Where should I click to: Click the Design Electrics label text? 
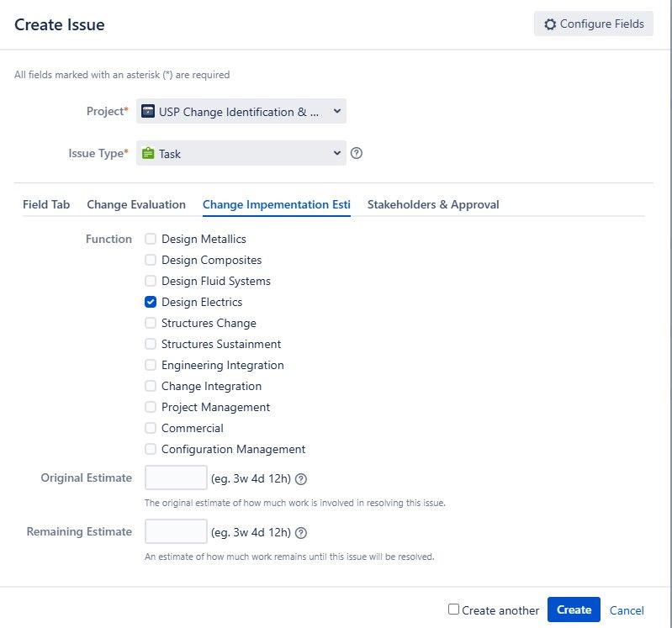tap(202, 302)
